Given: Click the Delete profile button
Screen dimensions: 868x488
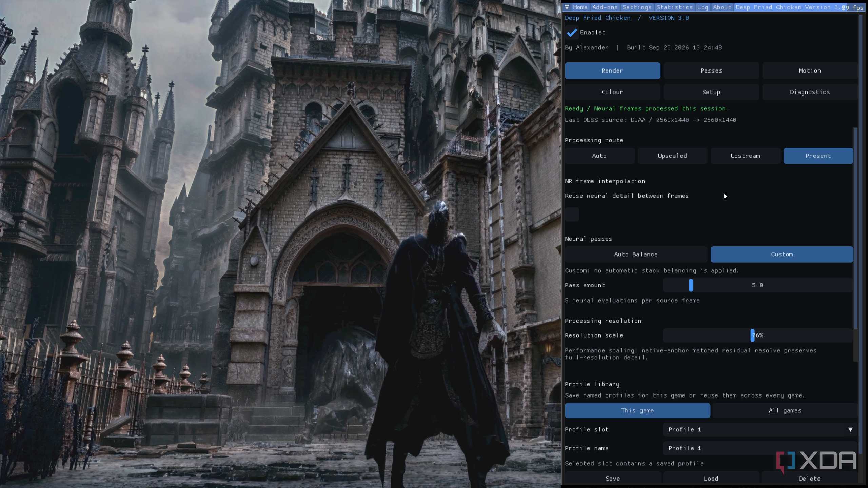Looking at the screenshot, I should (x=810, y=478).
